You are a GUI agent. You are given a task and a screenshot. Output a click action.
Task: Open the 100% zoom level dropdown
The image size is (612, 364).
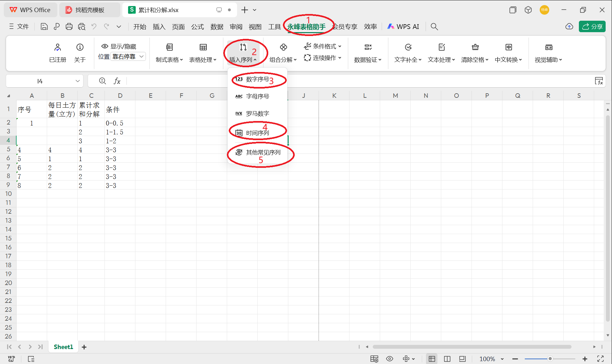(491, 359)
